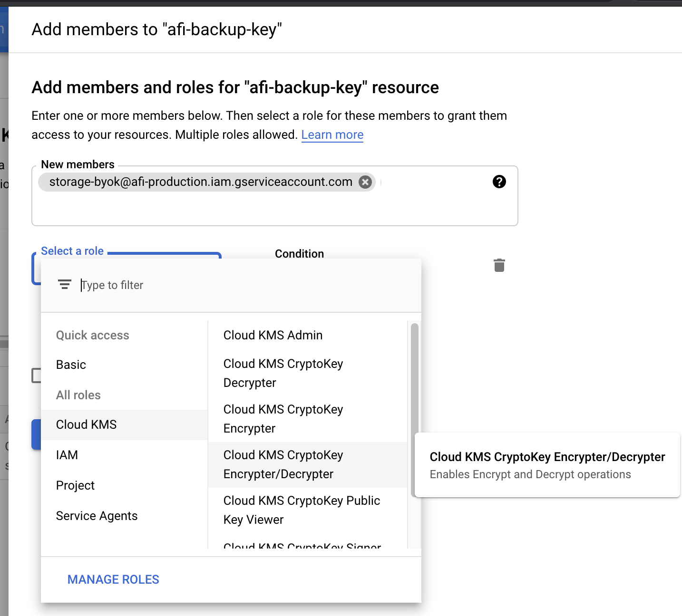The height and width of the screenshot is (616, 682).
Task: Choose Cloud KMS CryptoKey Encrypter/Decrypter role
Action: [308, 464]
